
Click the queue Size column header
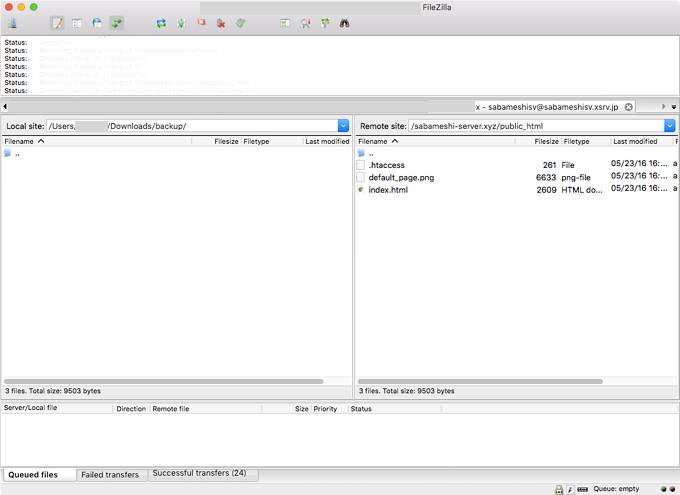286,409
